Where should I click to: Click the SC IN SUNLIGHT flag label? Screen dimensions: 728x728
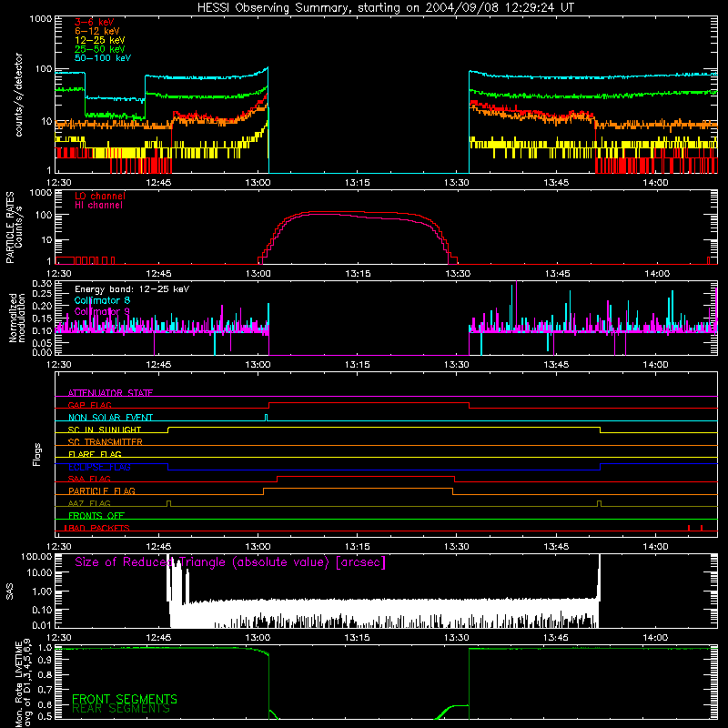[x=105, y=430]
